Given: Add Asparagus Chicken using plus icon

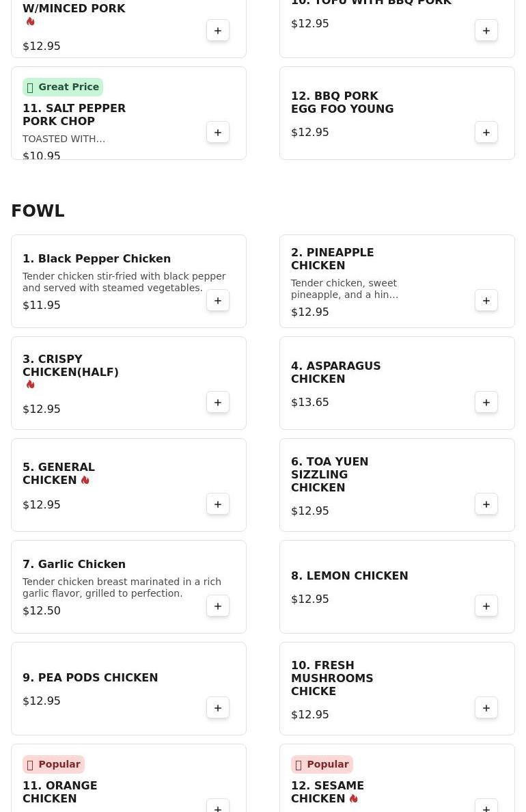Looking at the screenshot, I should point(486,403).
